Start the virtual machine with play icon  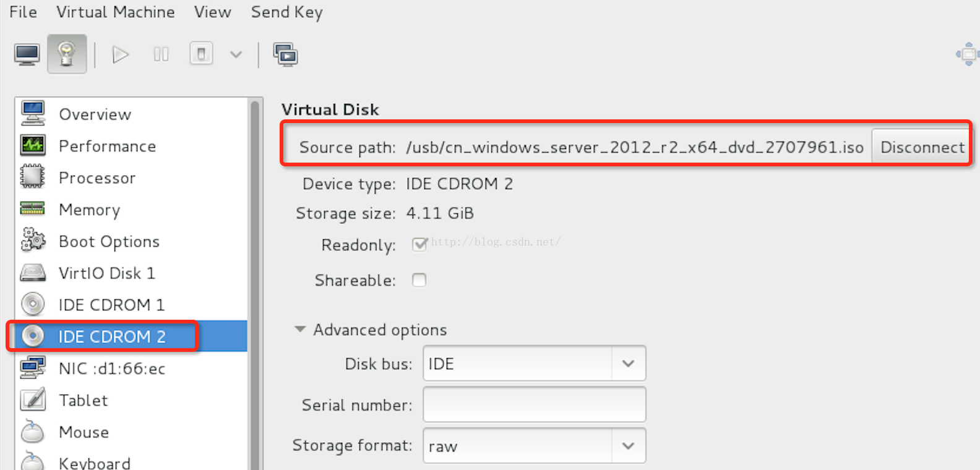click(121, 54)
